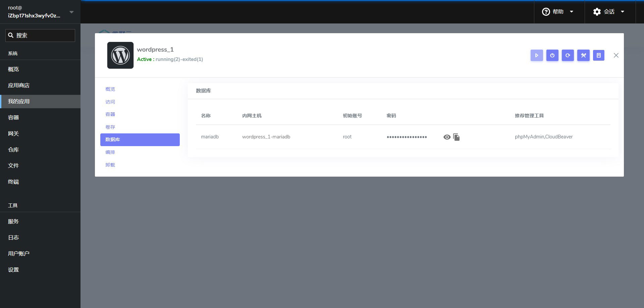
Task: Click the running(2)-exited(1) status text
Action: tap(179, 59)
